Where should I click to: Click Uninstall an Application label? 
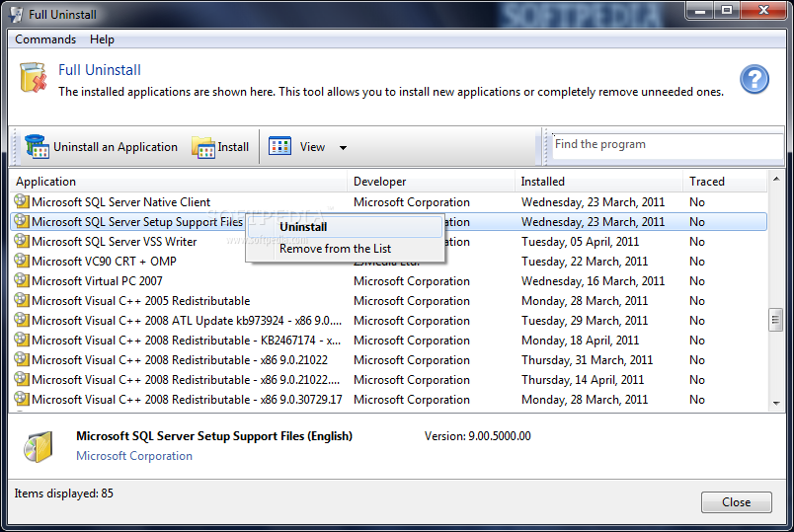[116, 147]
